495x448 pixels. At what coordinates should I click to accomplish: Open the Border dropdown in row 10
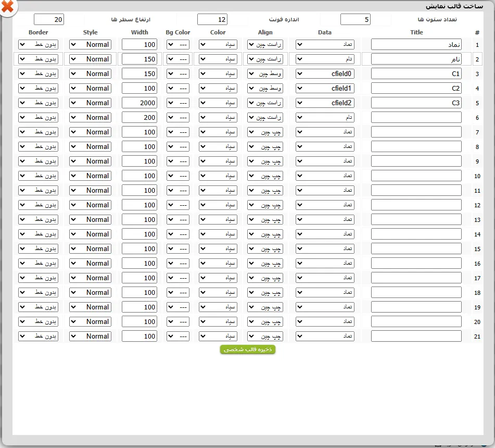click(x=38, y=176)
